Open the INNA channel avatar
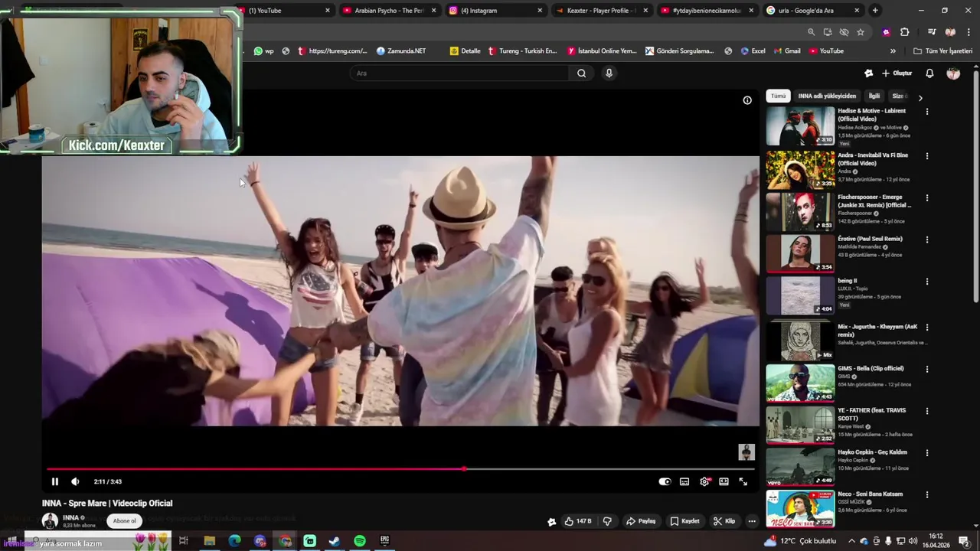The height and width of the screenshot is (551, 980). [50, 521]
